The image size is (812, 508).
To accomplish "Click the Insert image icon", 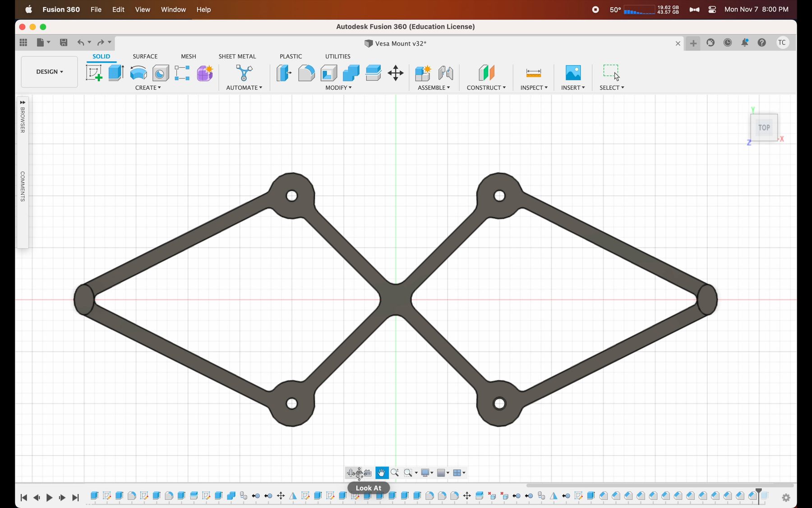I will 573,73.
